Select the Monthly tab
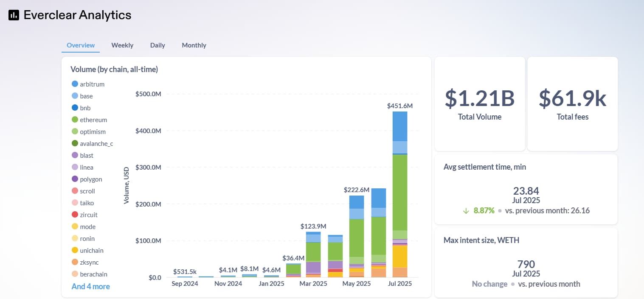The image size is (644, 299). click(194, 45)
